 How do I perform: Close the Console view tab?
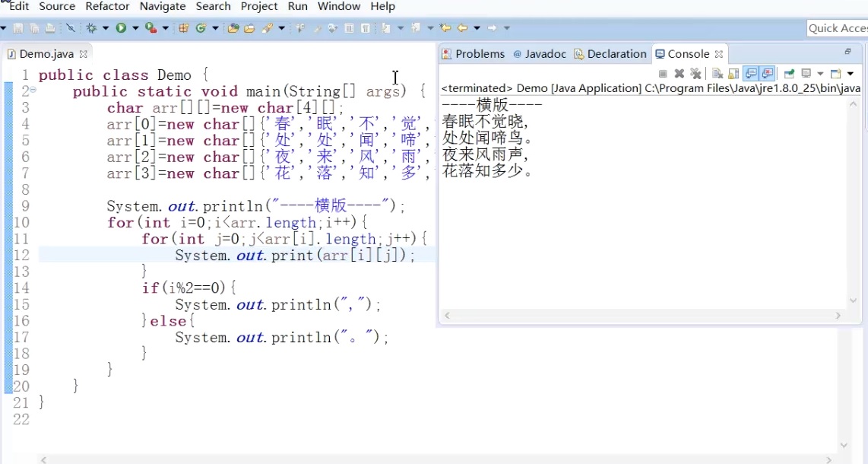(719, 54)
